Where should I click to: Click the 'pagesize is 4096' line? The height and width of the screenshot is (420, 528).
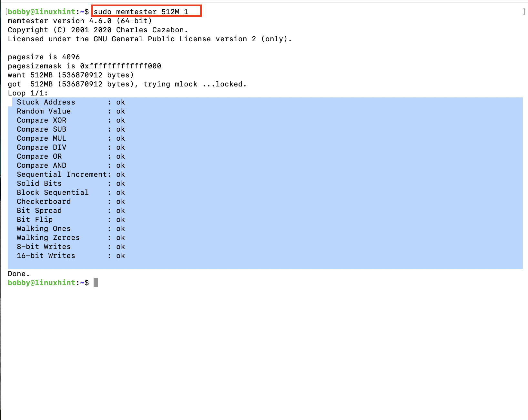(44, 57)
